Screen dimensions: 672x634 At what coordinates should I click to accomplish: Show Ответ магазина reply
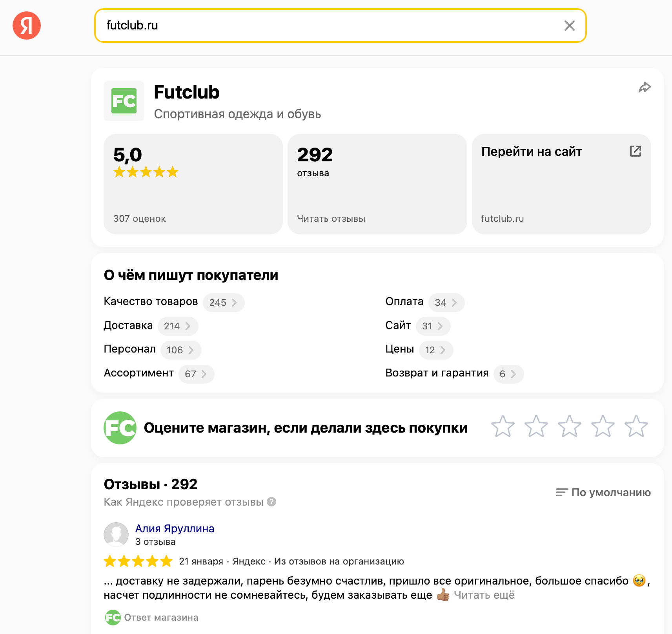161,618
